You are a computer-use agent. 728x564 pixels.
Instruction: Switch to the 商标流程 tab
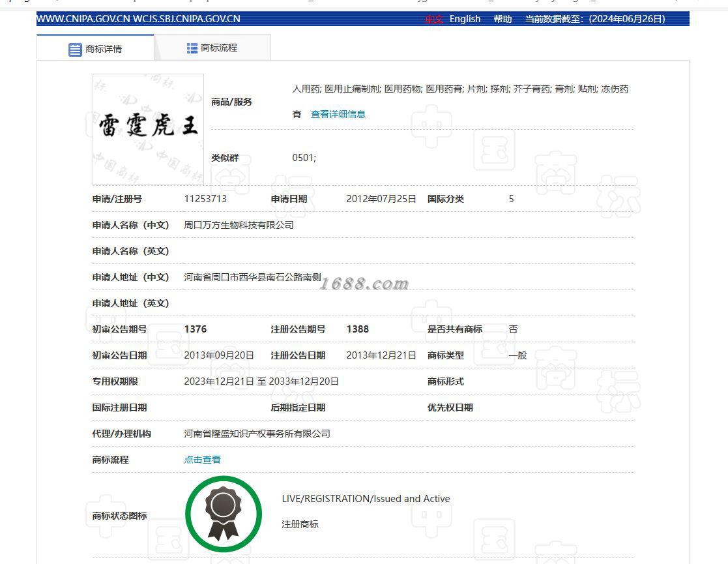[x=212, y=48]
